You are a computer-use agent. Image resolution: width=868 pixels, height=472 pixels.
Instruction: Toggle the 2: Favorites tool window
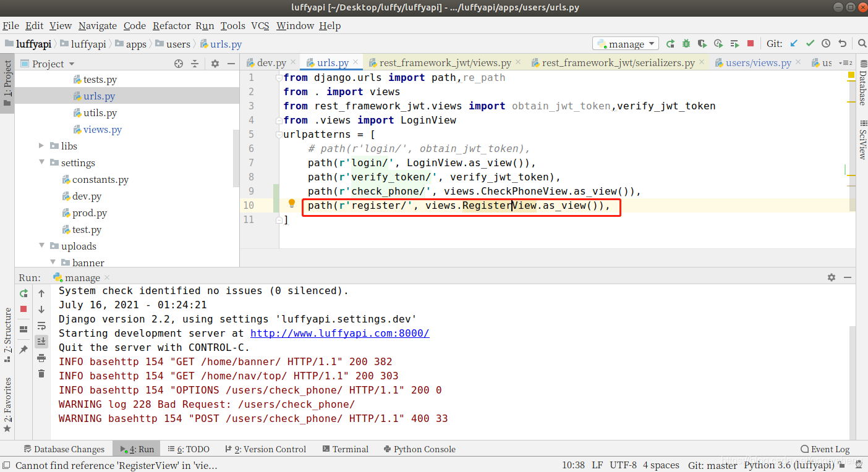pyautogui.click(x=7, y=405)
